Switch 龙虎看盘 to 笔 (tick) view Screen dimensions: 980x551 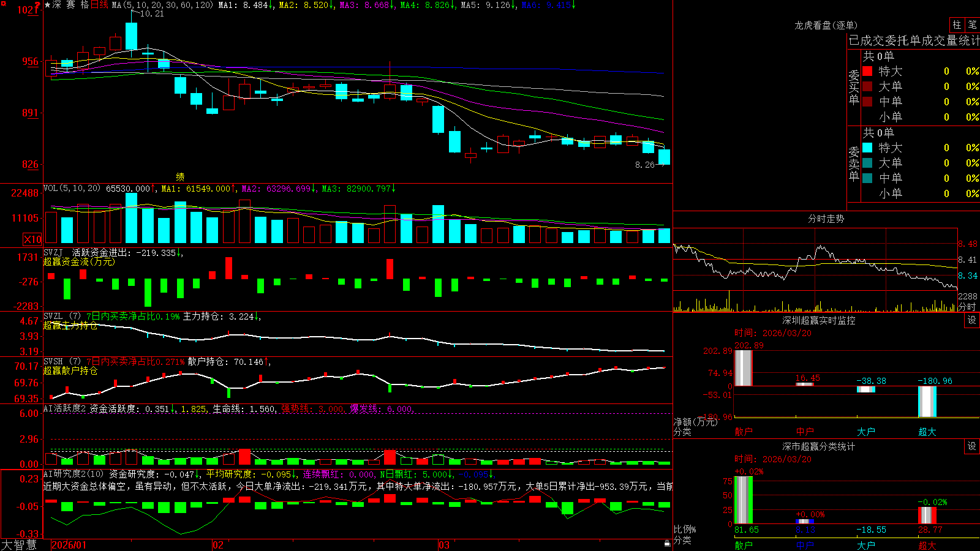pos(972,24)
